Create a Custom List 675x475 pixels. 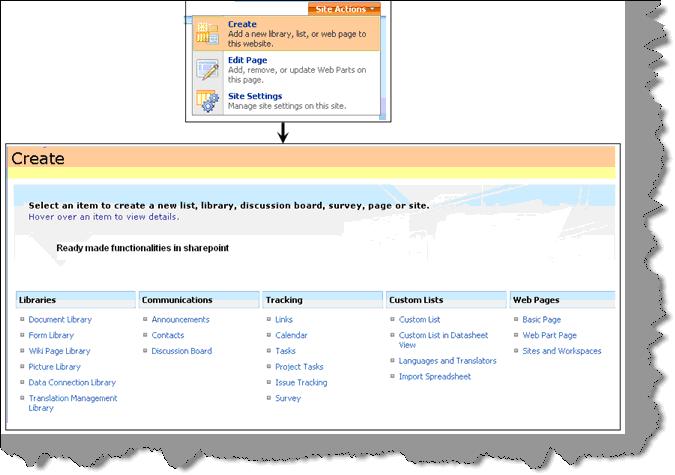pos(419,320)
